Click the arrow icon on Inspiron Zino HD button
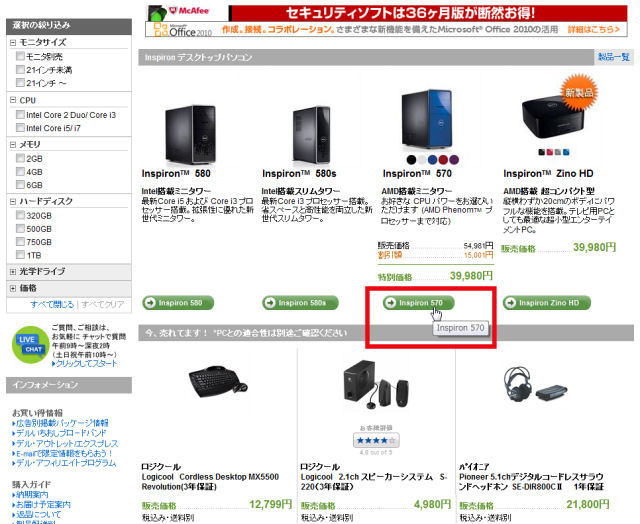The width and height of the screenshot is (640, 524). click(511, 303)
